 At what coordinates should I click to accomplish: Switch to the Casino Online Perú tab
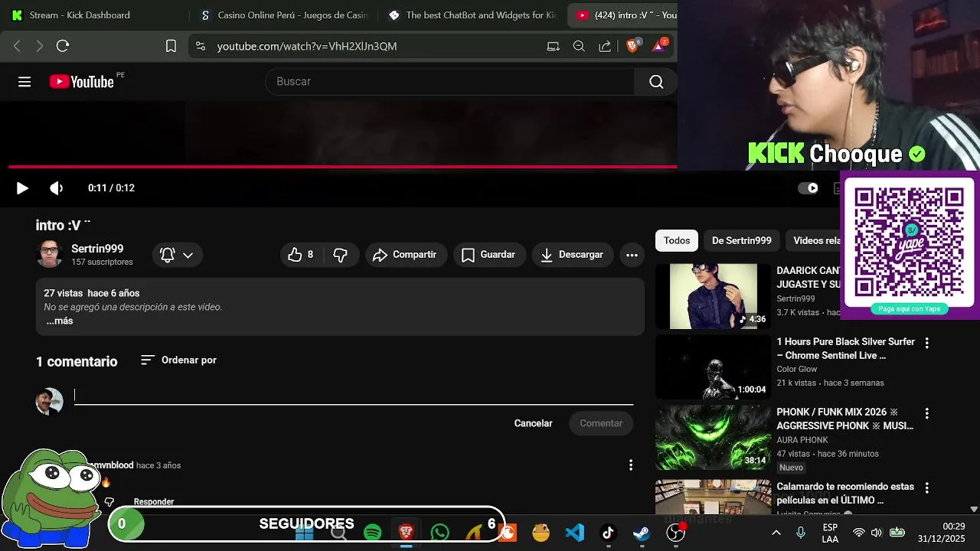coord(283,15)
